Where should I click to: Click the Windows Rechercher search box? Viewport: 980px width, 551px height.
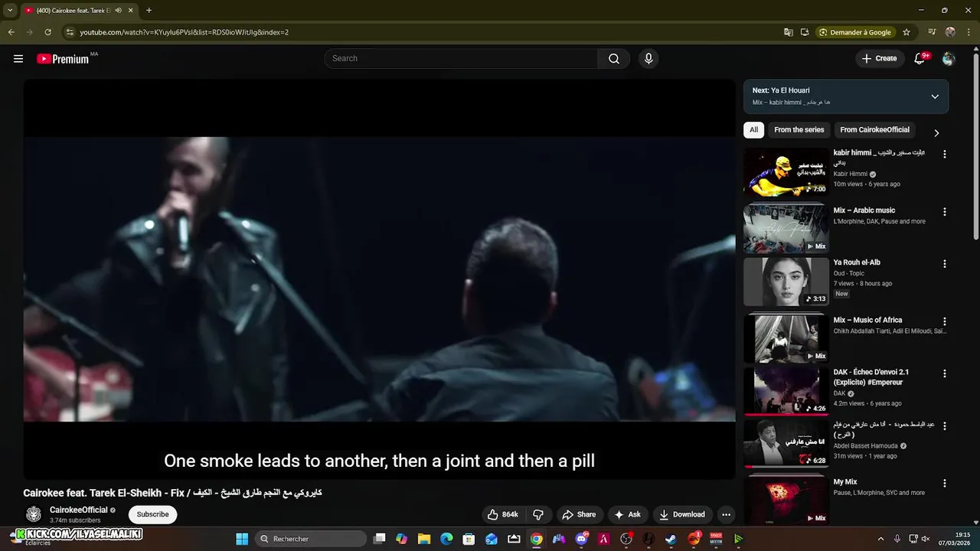tap(310, 539)
